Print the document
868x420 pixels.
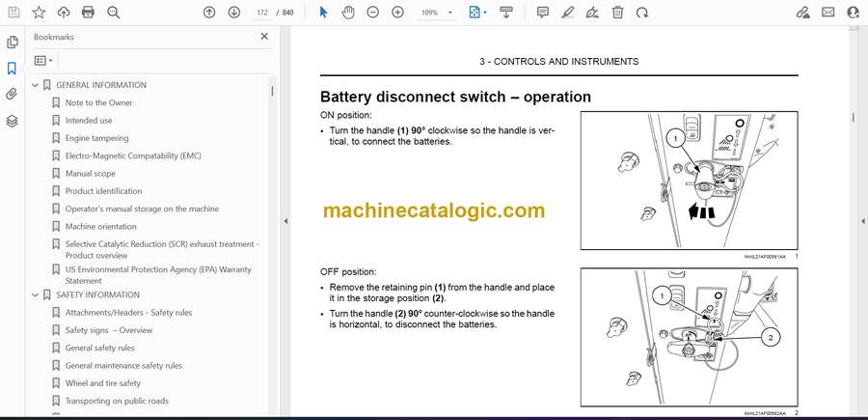[x=88, y=13]
